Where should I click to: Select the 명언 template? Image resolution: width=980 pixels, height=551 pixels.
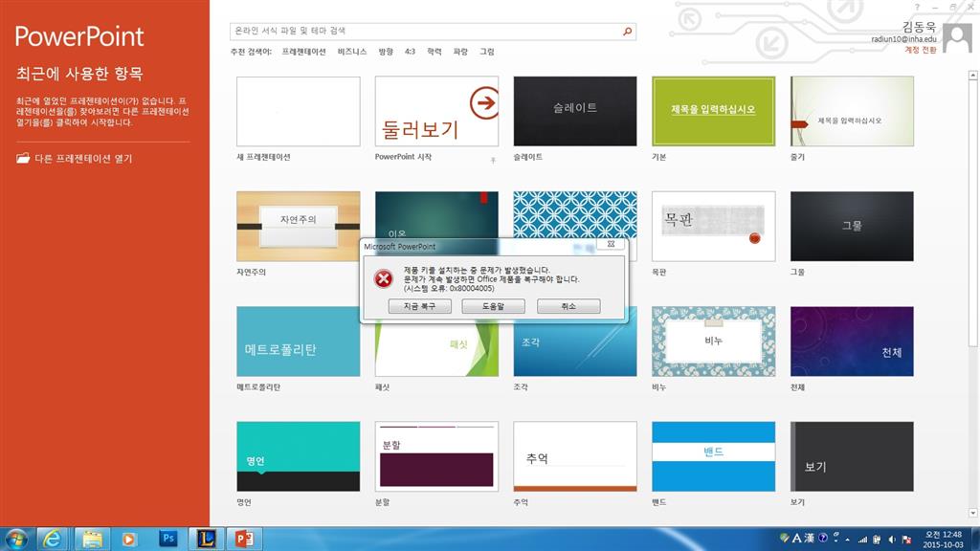click(x=299, y=456)
